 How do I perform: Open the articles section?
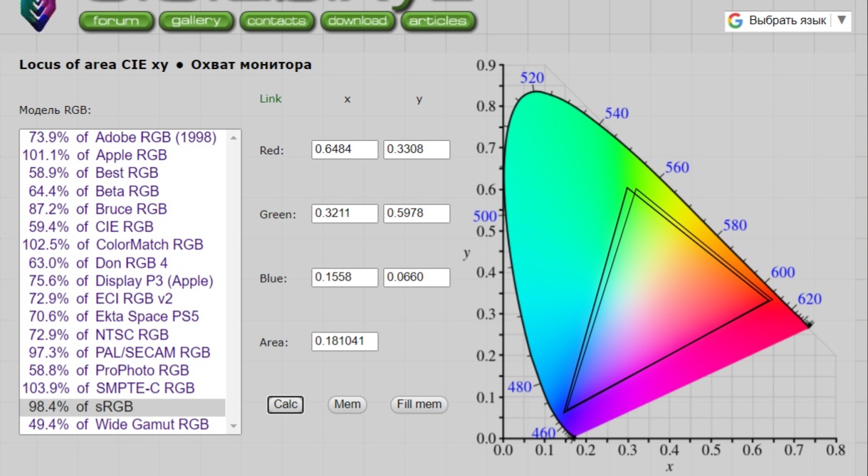[438, 21]
